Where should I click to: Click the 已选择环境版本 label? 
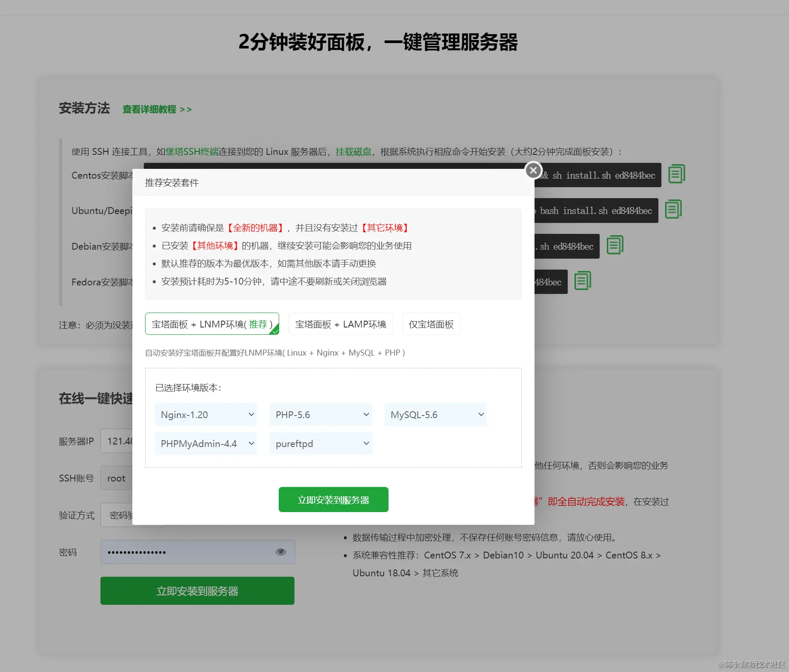point(188,388)
